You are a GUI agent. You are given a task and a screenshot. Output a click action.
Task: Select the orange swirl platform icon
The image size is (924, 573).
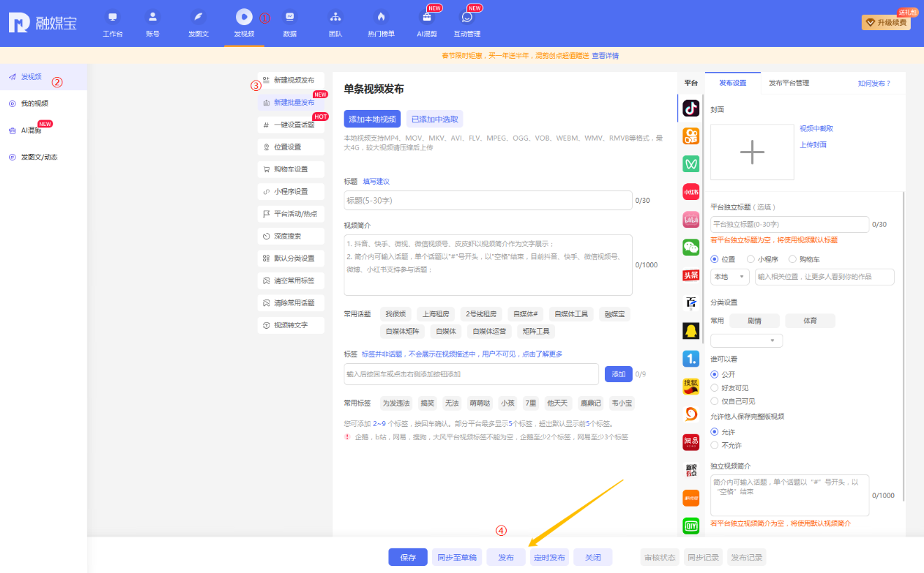(x=691, y=414)
